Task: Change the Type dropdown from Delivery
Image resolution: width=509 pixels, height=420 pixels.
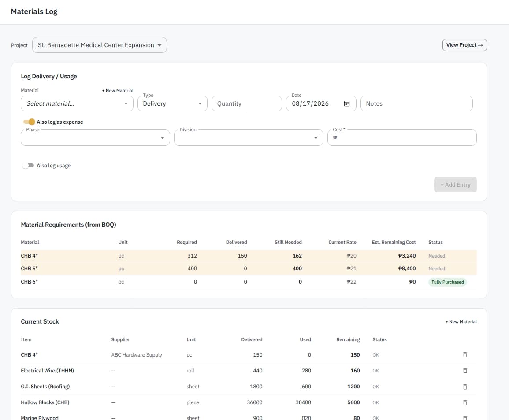Action: point(172,103)
